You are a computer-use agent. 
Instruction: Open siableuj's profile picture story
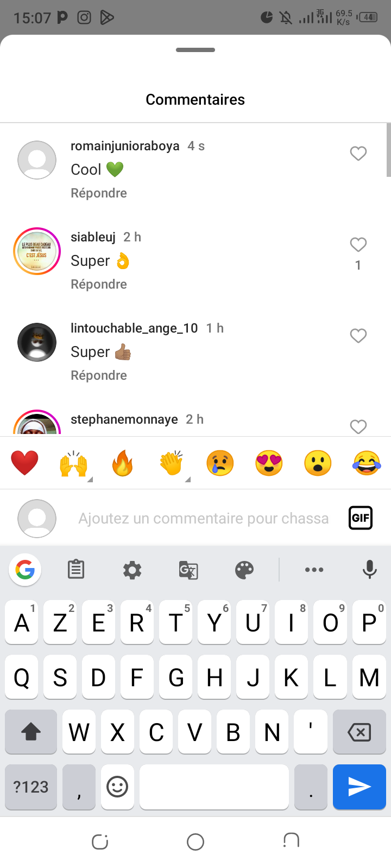point(37,251)
